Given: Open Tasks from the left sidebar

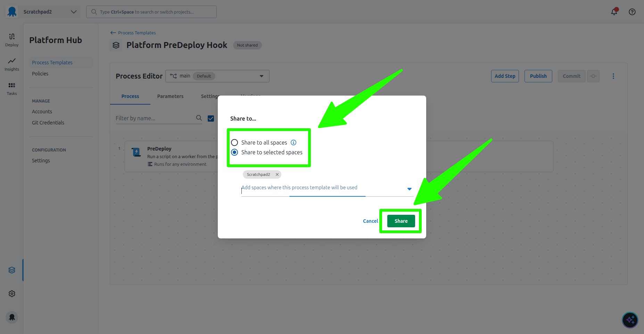Looking at the screenshot, I should (x=11, y=88).
